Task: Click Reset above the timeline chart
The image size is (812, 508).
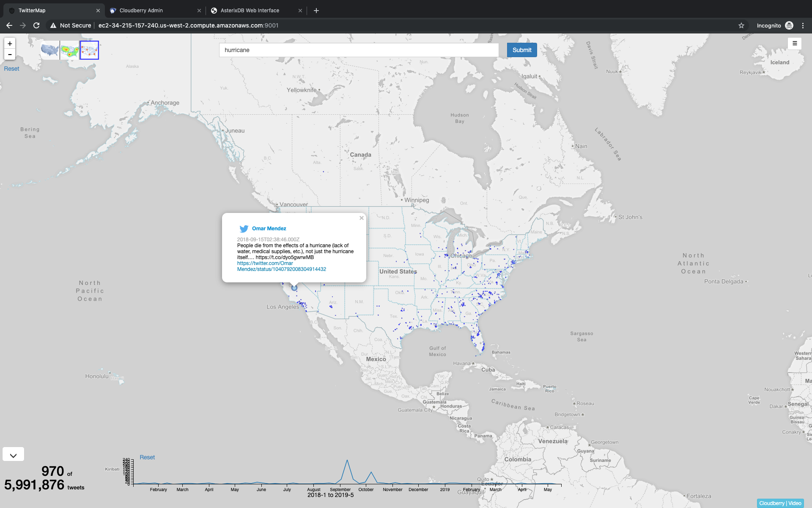Action: point(147,457)
